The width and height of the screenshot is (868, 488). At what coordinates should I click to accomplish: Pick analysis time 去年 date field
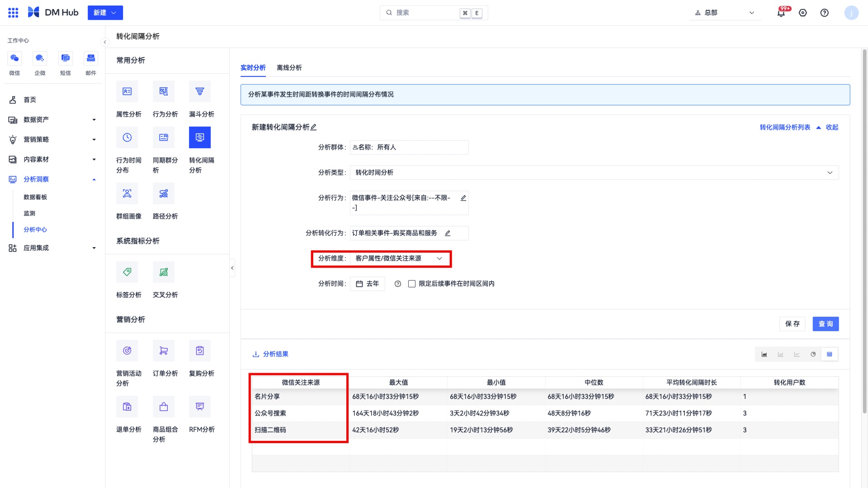tap(368, 284)
